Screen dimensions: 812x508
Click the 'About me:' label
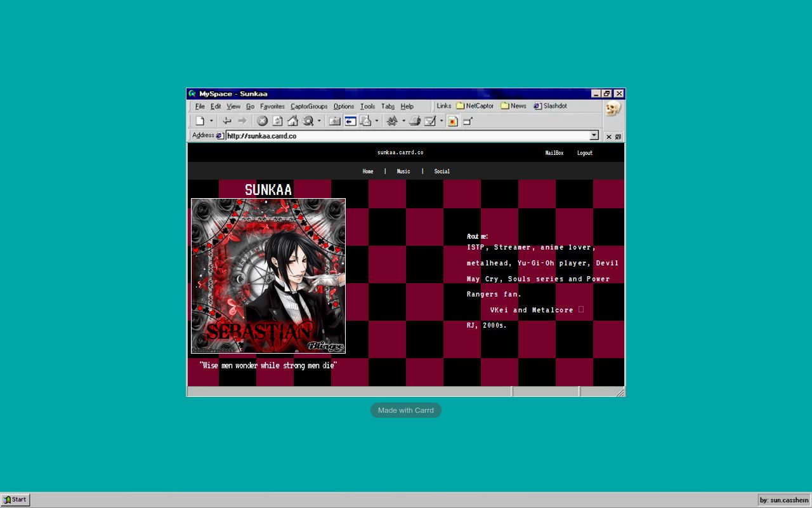coord(477,236)
